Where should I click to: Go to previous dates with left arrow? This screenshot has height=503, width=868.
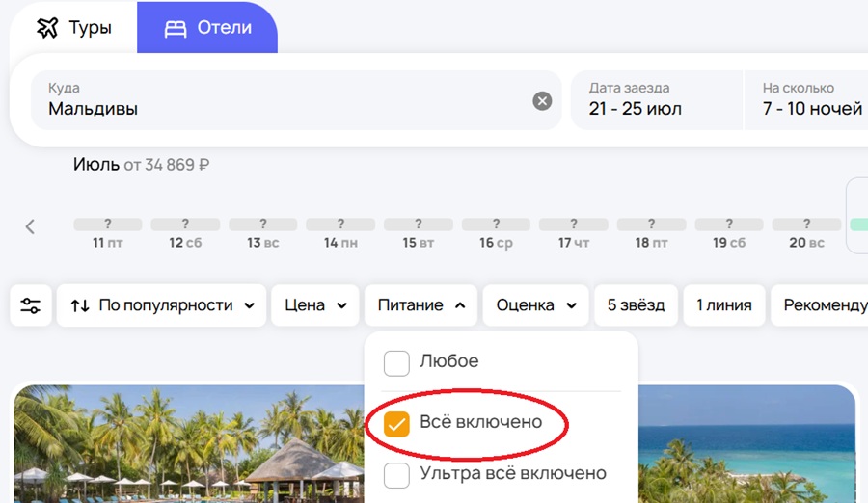click(31, 226)
